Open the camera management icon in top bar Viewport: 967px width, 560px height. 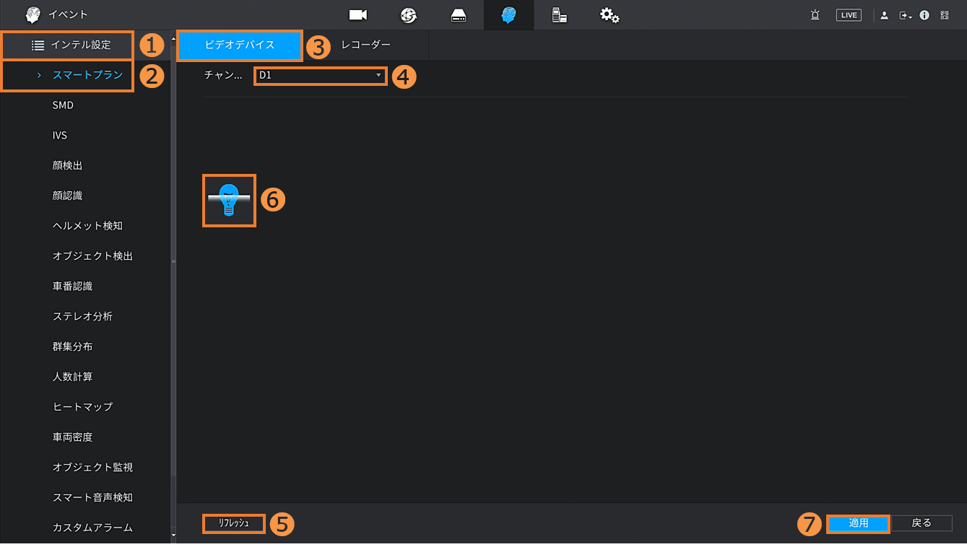pyautogui.click(x=358, y=15)
